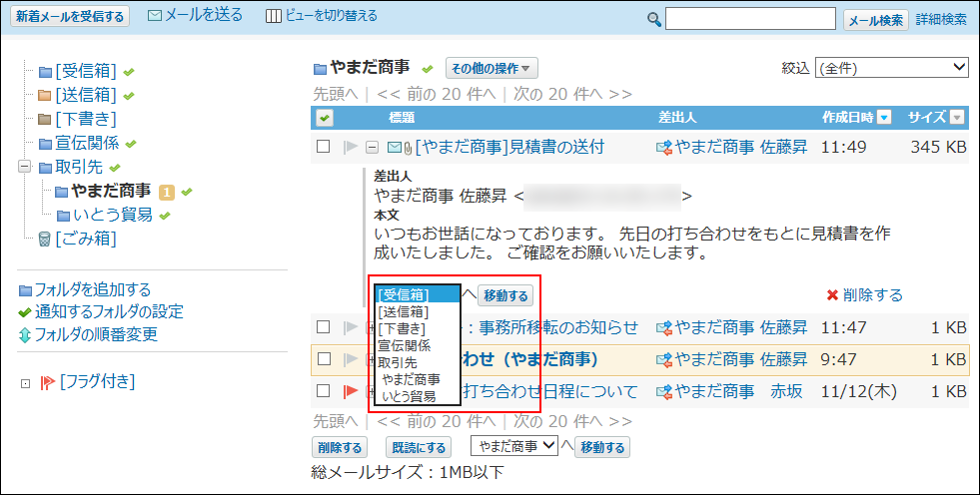Click the mail envelope icon on 見積書の送付 row
980x495 pixels.
coord(394,148)
